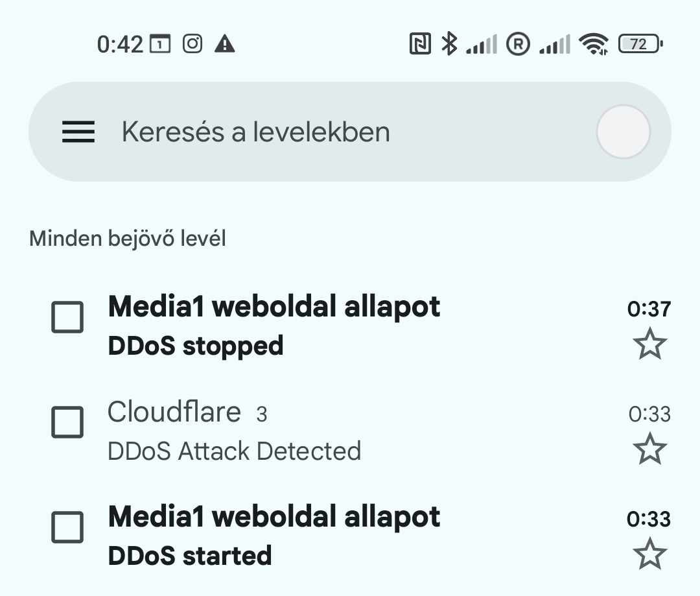Open the Media1 DDoS started email

pyautogui.click(x=324, y=536)
